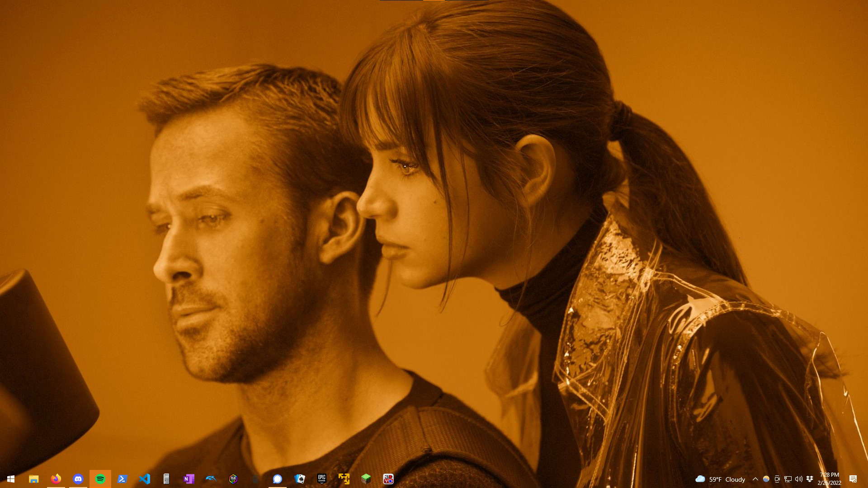Launch Dolphin emulator
This screenshot has width=868, height=488.
211,479
